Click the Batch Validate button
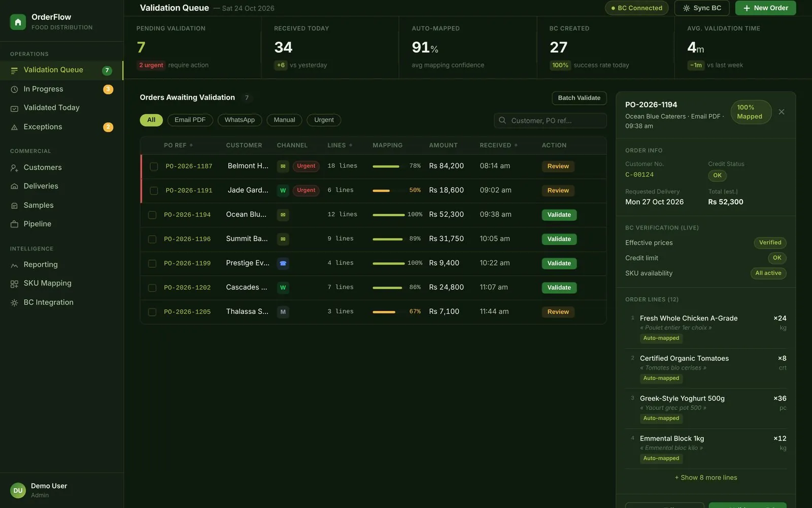This screenshot has height=508, width=812. 579,98
